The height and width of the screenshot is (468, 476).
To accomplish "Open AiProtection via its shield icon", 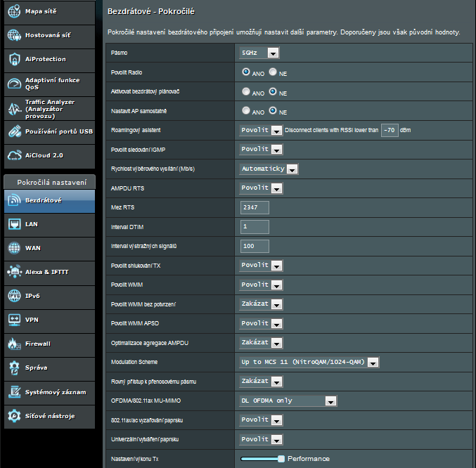I will [14, 60].
